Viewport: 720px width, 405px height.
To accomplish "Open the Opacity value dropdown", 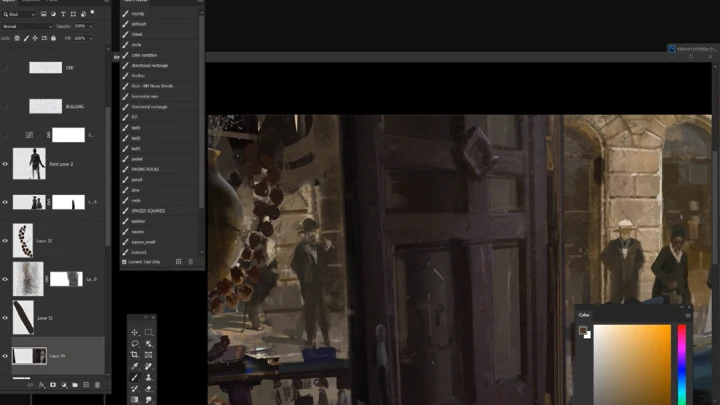I will tap(90, 26).
